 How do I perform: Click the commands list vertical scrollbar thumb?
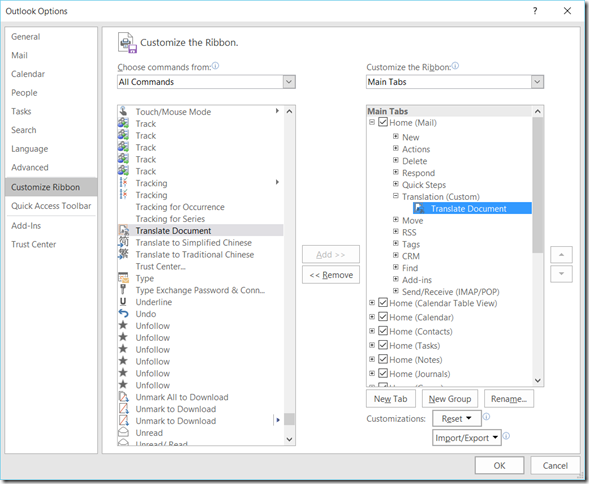(x=289, y=419)
